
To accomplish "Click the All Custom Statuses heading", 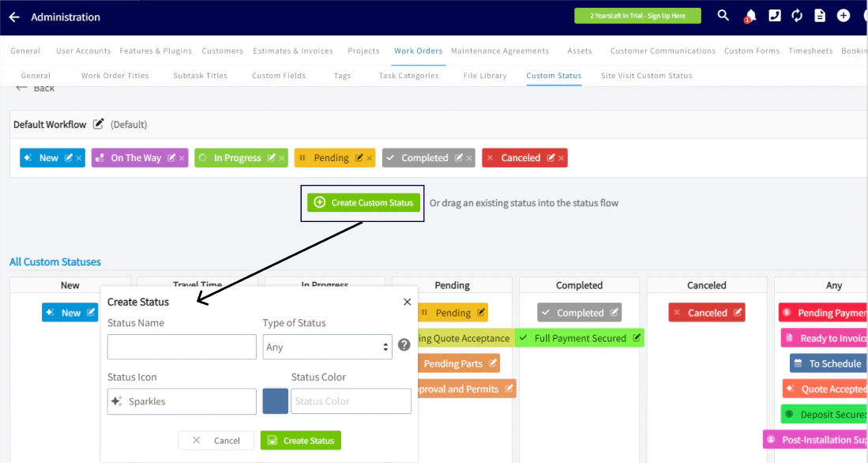I will (54, 262).
